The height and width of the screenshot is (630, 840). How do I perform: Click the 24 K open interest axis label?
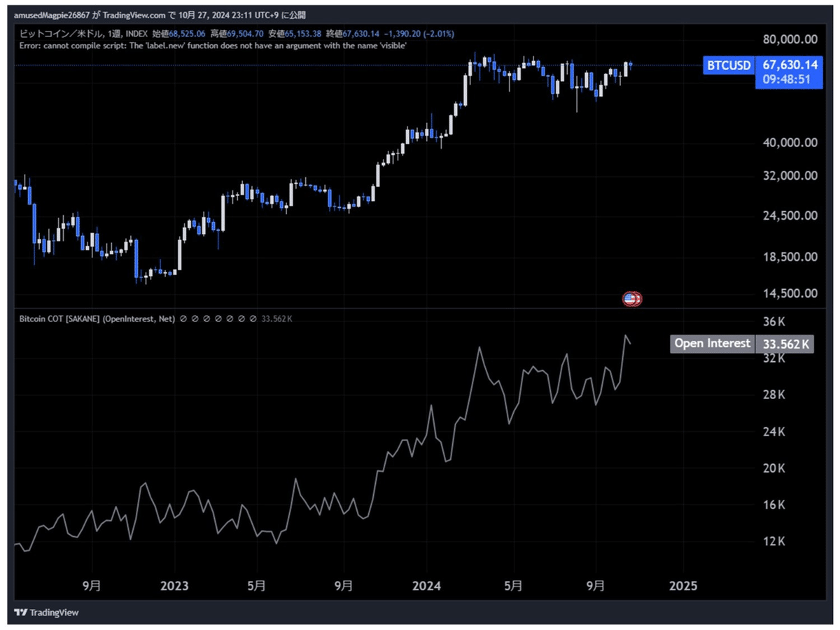[773, 432]
